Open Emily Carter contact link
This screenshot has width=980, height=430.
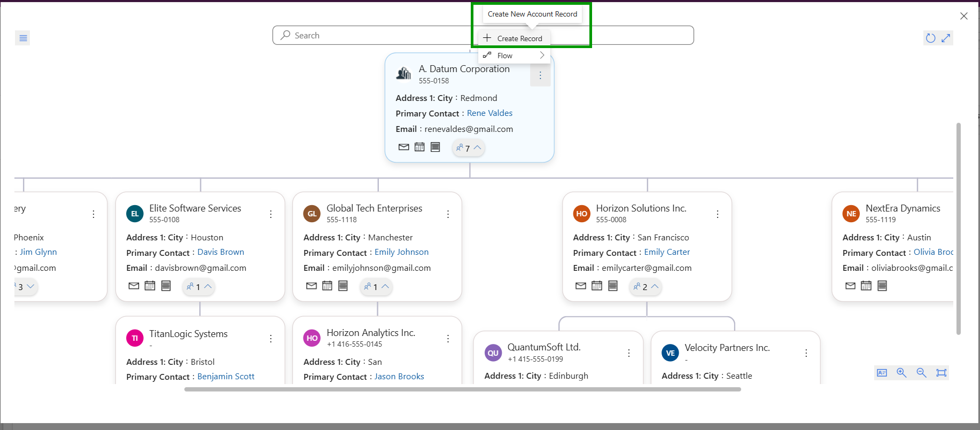click(667, 252)
